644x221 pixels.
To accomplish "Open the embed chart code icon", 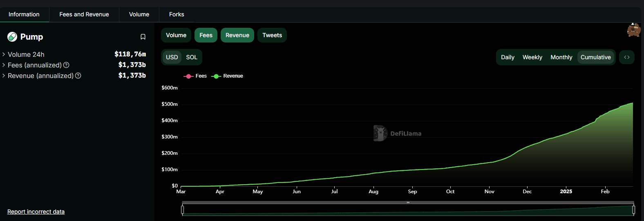I will pos(626,57).
